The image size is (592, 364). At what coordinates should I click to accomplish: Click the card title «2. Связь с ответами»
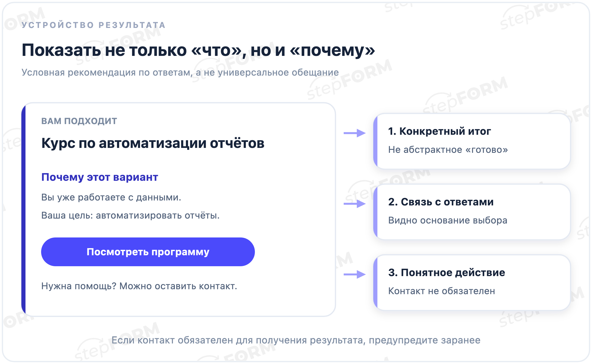point(441,202)
